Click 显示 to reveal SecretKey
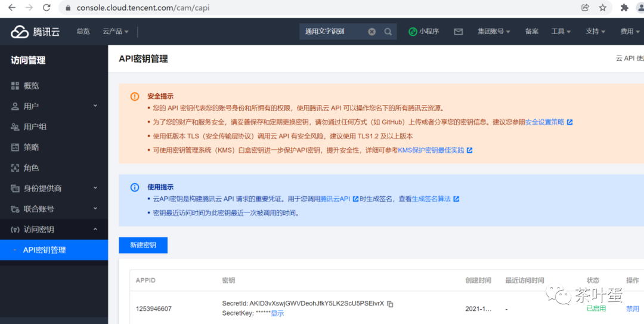The height and width of the screenshot is (324, 644). tap(277, 313)
